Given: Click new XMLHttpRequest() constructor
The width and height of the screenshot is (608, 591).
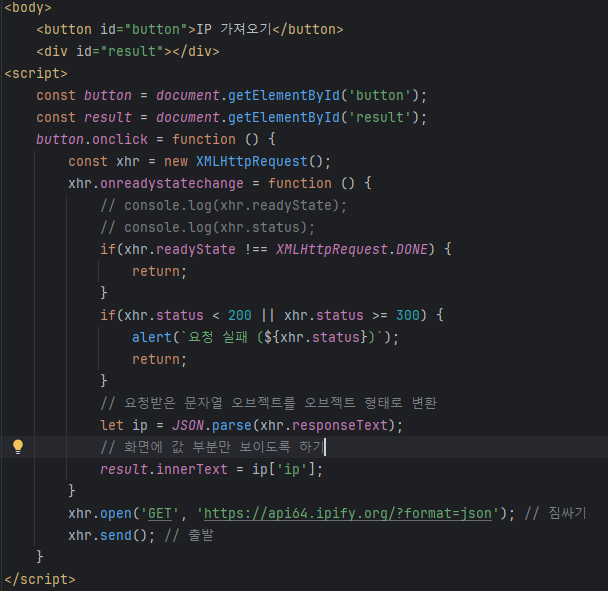Looking at the screenshot, I should [x=247, y=161].
